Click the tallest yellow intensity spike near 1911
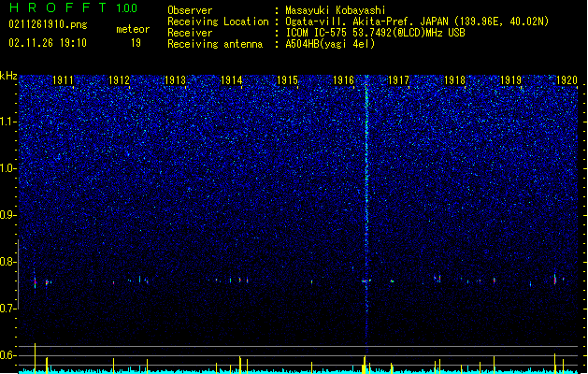The width and height of the screenshot is (588, 374). 35,357
